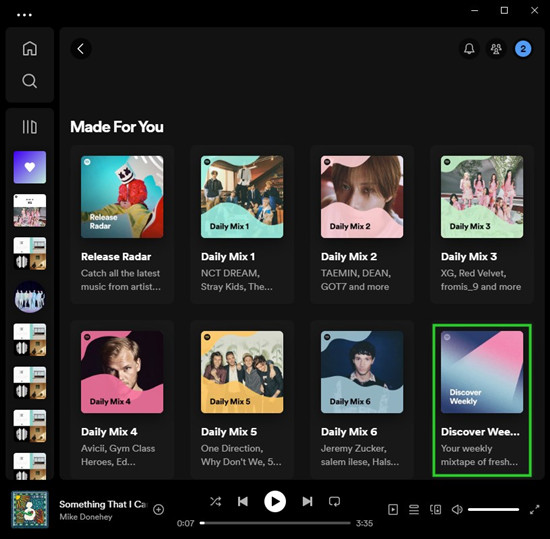Open the three-dot app menu
The width and height of the screenshot is (550, 539).
(24, 15)
